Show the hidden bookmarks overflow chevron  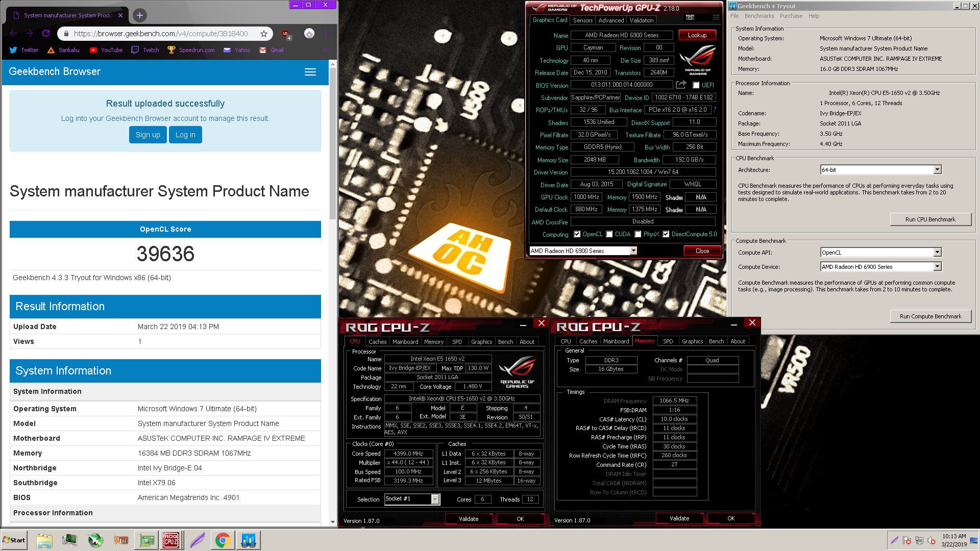click(325, 50)
